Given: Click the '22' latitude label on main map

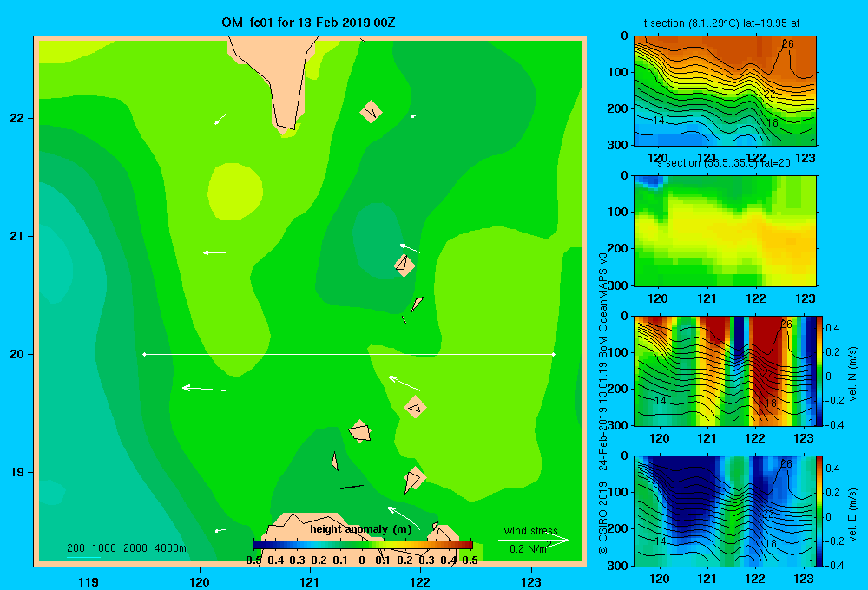Looking at the screenshot, I should pyautogui.click(x=17, y=118).
